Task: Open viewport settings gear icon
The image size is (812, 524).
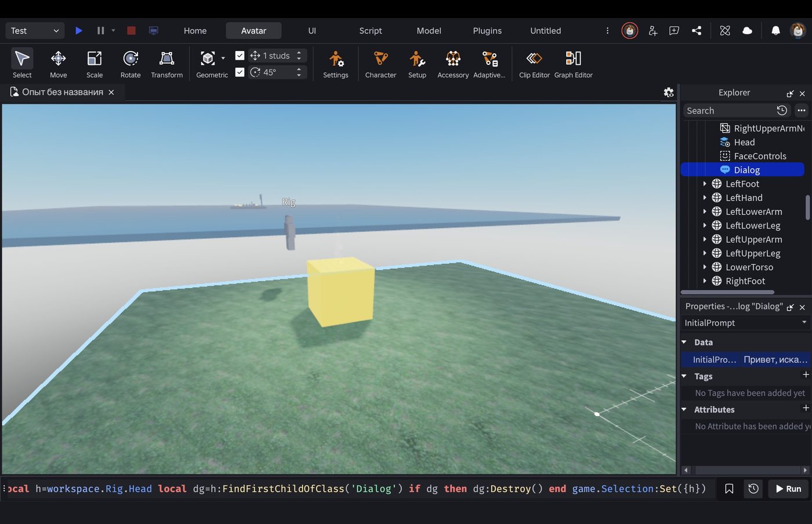Action: click(x=669, y=92)
